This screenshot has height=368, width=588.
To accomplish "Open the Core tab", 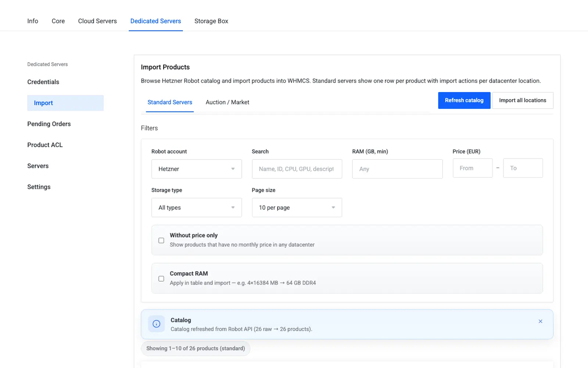I will click(x=58, y=21).
